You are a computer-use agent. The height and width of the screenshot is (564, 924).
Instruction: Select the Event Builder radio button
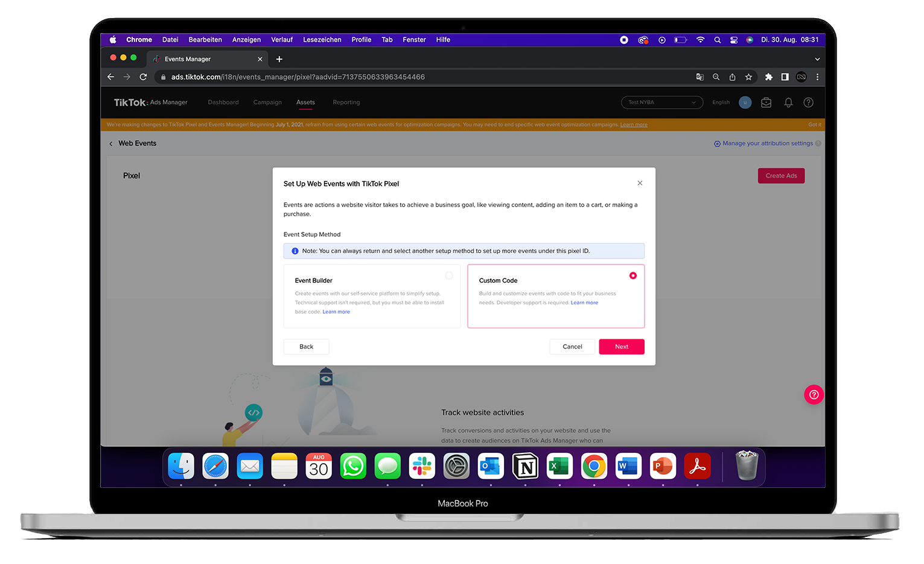pos(449,275)
